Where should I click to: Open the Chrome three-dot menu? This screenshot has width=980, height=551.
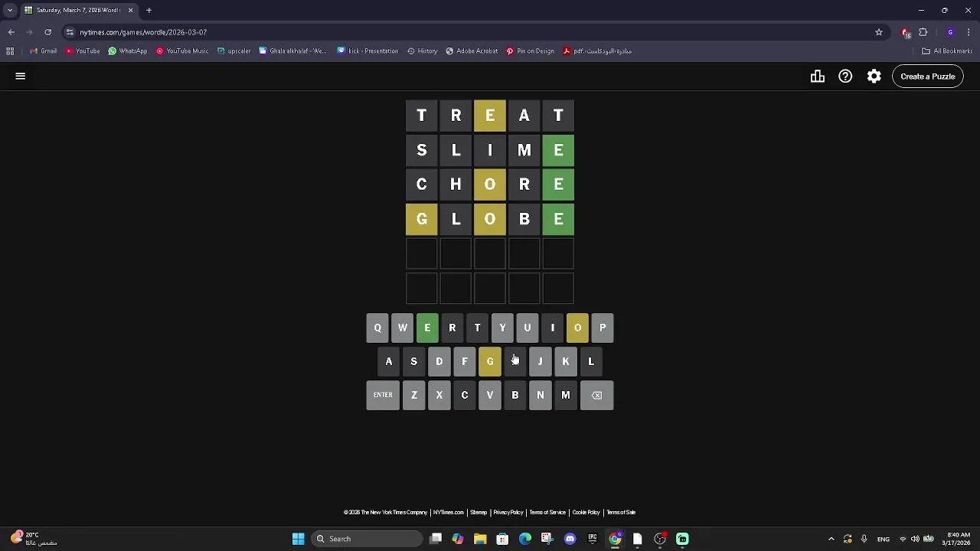pos(969,32)
